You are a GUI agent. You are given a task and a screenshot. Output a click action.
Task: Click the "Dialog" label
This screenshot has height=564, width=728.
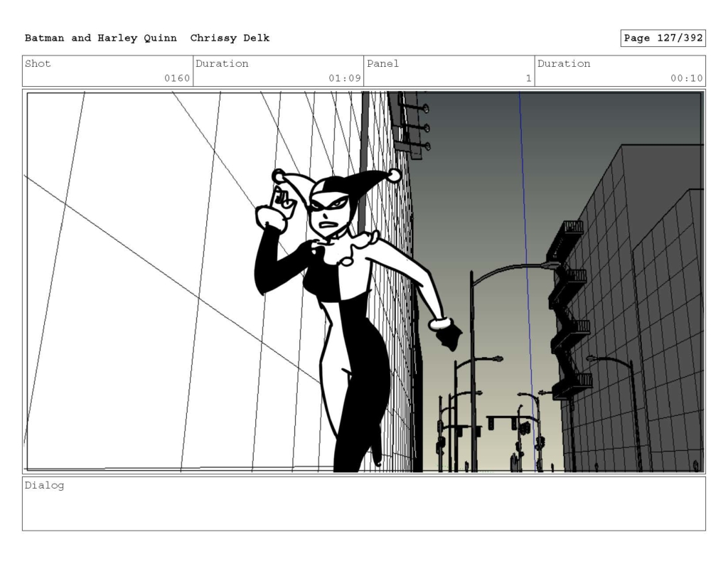click(45, 486)
